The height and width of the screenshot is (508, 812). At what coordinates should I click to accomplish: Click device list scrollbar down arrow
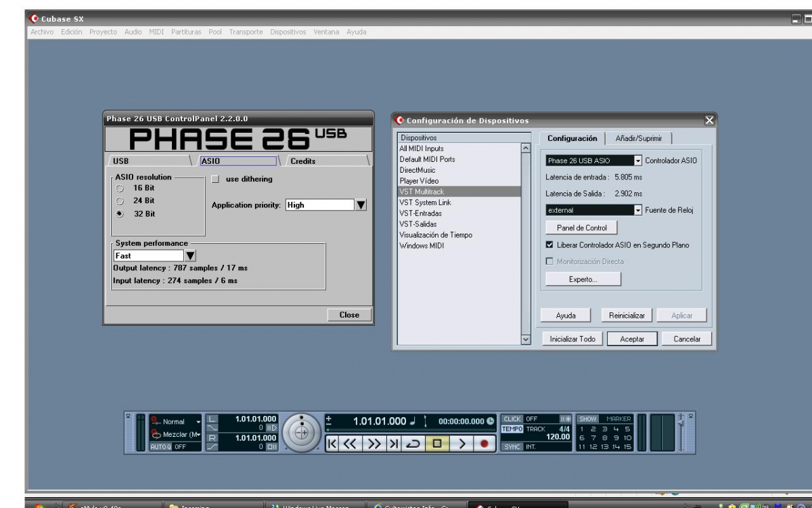click(x=526, y=339)
